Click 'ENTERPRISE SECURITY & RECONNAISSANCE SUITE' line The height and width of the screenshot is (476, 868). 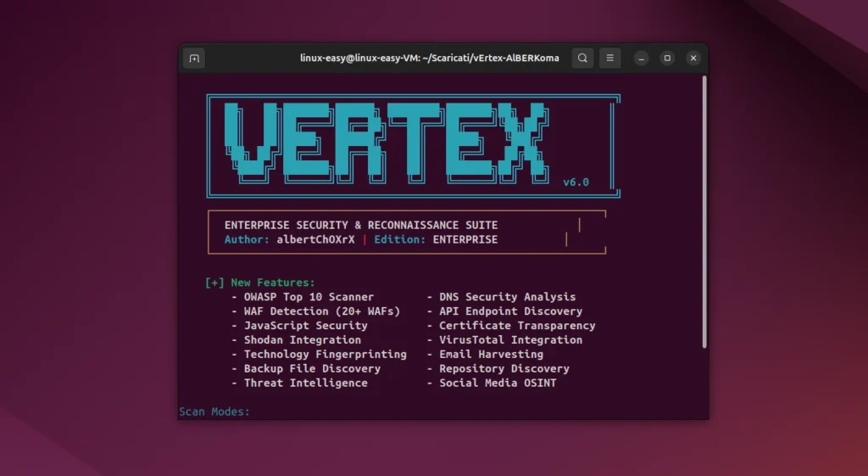coord(361,225)
